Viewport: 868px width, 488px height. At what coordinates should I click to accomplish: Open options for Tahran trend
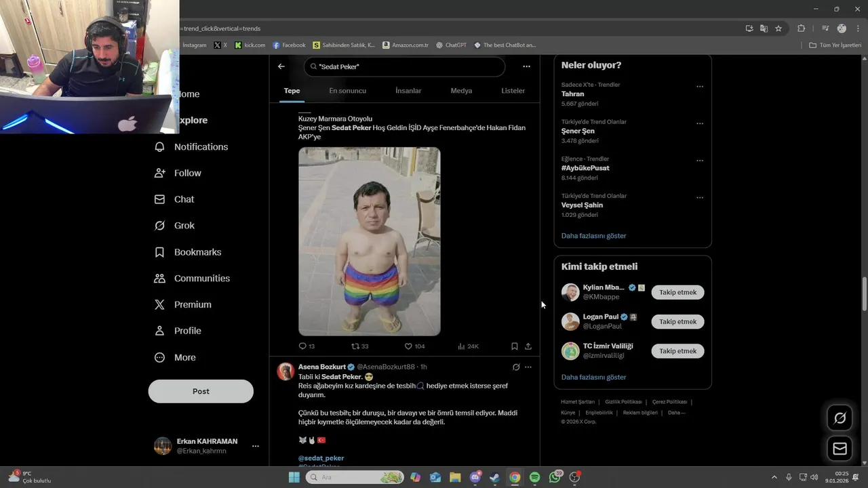click(x=700, y=87)
